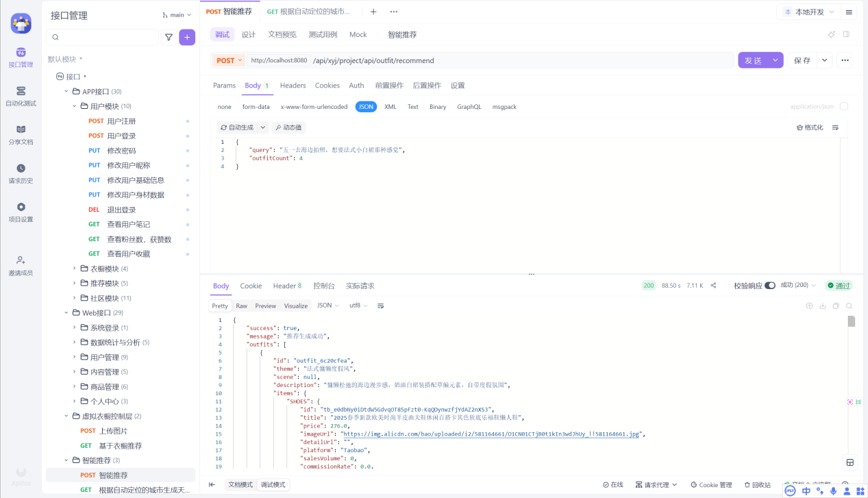Screen dimensions: 868x498
Task: Open the tab bar more options ellipsis
Action: point(393,12)
